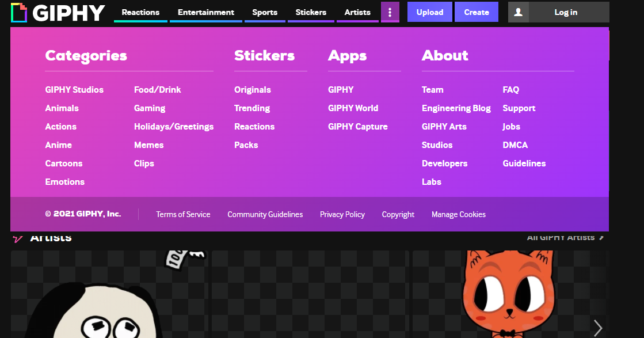This screenshot has width=644, height=338.
Task: Open GIPHY Studios category
Action: tap(74, 89)
